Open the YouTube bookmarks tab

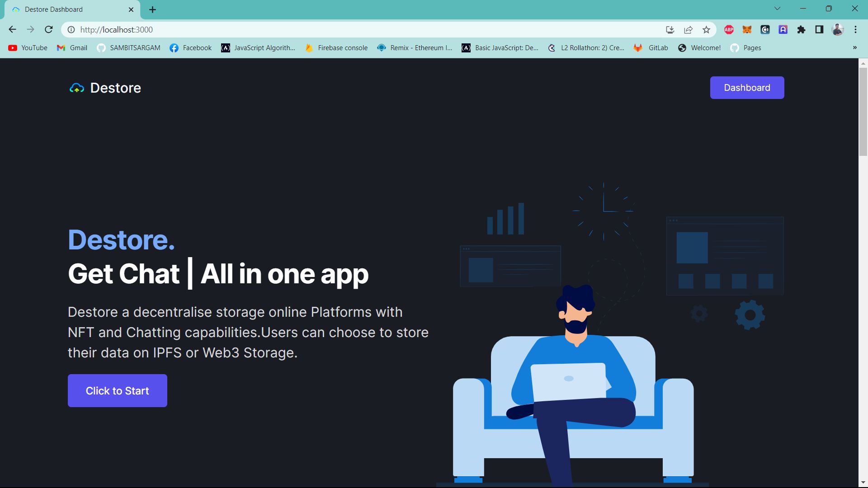pos(28,47)
